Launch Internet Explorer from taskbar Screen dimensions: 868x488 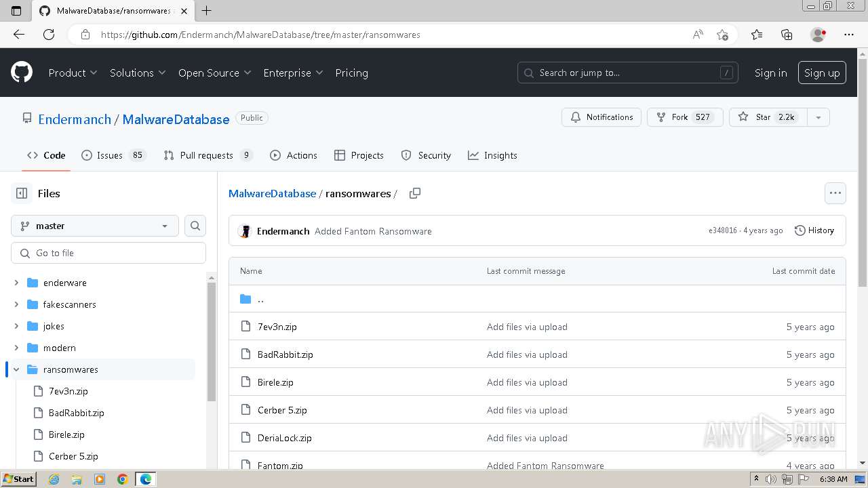(54, 479)
